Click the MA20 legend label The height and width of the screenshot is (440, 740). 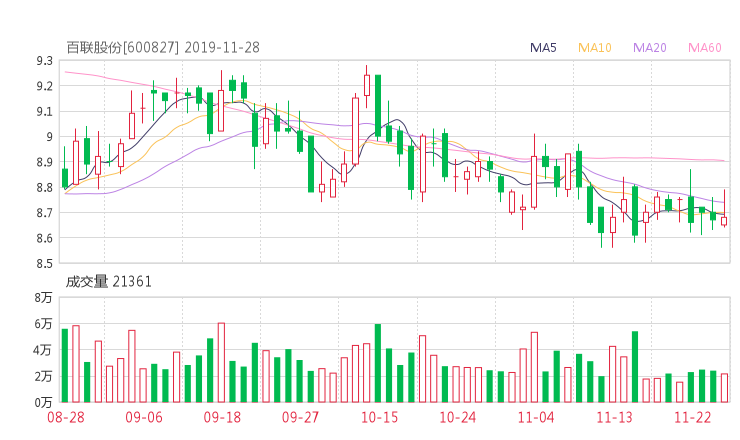coord(649,48)
